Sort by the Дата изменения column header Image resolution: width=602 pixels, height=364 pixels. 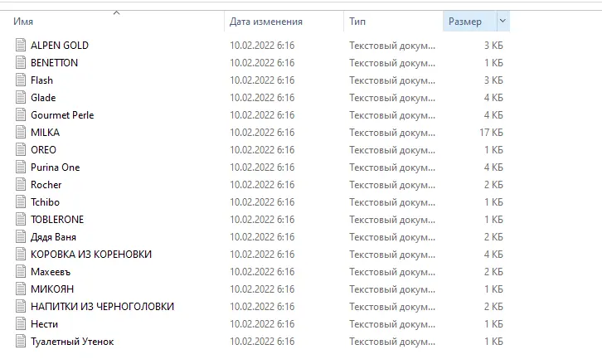[x=265, y=22]
